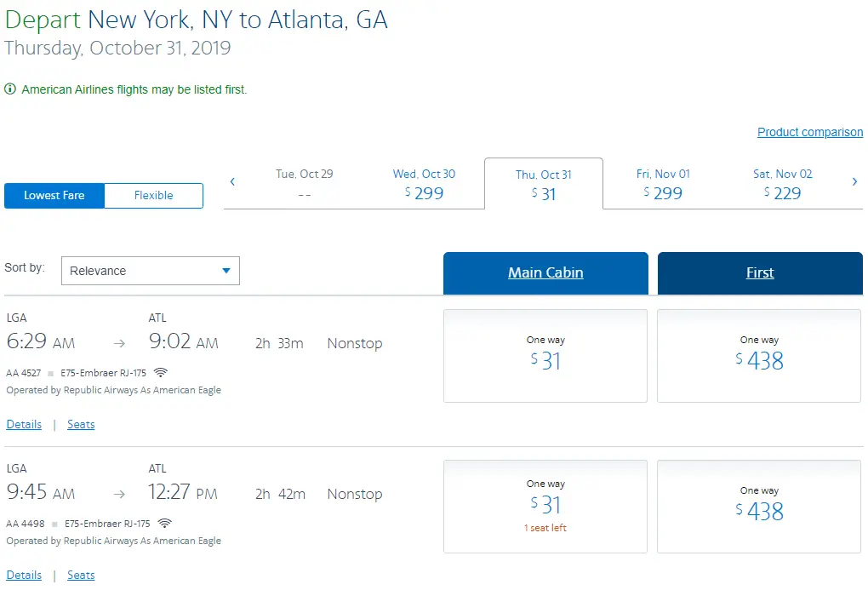
Task: Pick the Tue, Oct 29 date tab
Action: point(305,184)
